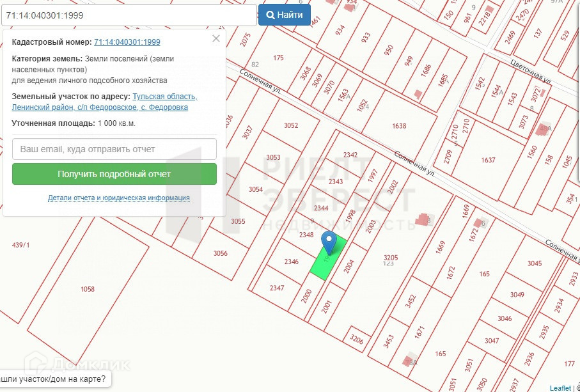
Task: Select parcel 2342 on the map
Action: click(350, 155)
